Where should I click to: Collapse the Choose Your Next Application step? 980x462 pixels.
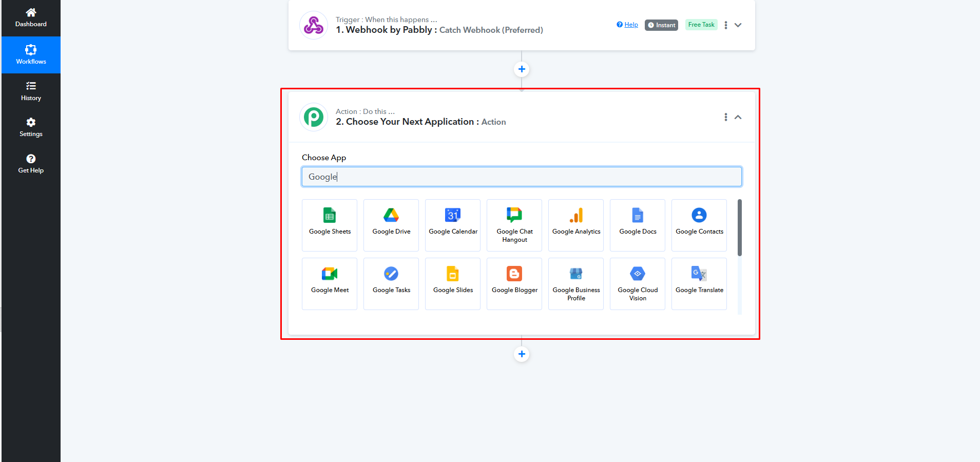[x=738, y=117]
